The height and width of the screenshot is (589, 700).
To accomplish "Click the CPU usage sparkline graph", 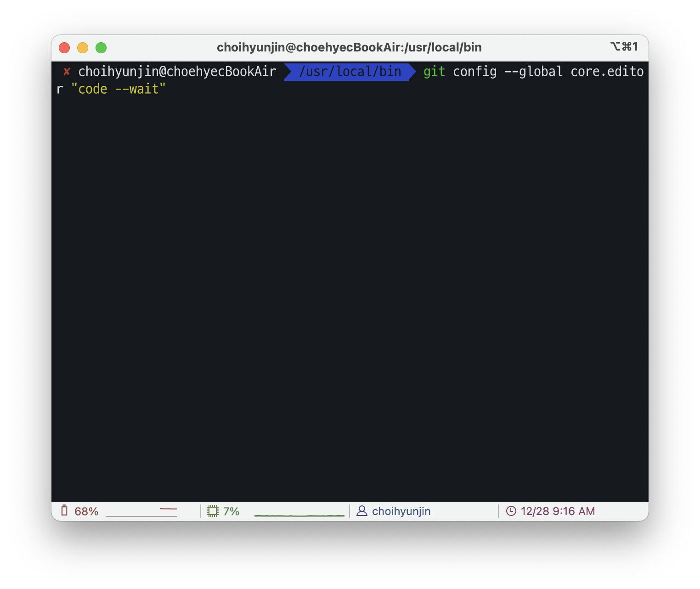I will (x=299, y=515).
